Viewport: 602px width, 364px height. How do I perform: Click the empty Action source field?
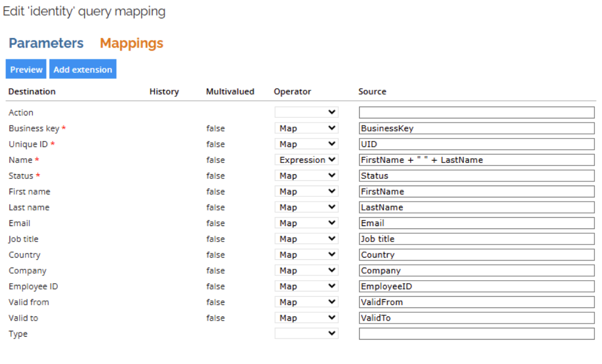(x=477, y=112)
